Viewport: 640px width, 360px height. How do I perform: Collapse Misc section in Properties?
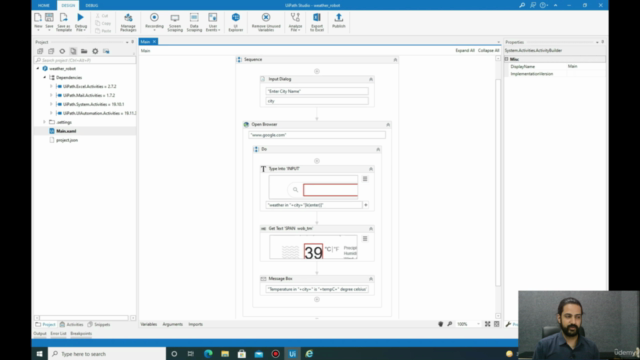(507, 59)
